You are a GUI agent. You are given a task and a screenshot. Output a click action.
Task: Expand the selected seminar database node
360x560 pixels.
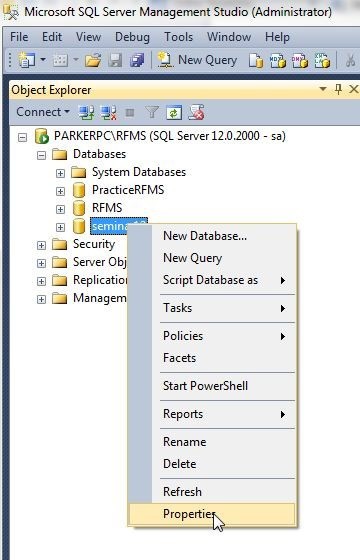(60, 227)
